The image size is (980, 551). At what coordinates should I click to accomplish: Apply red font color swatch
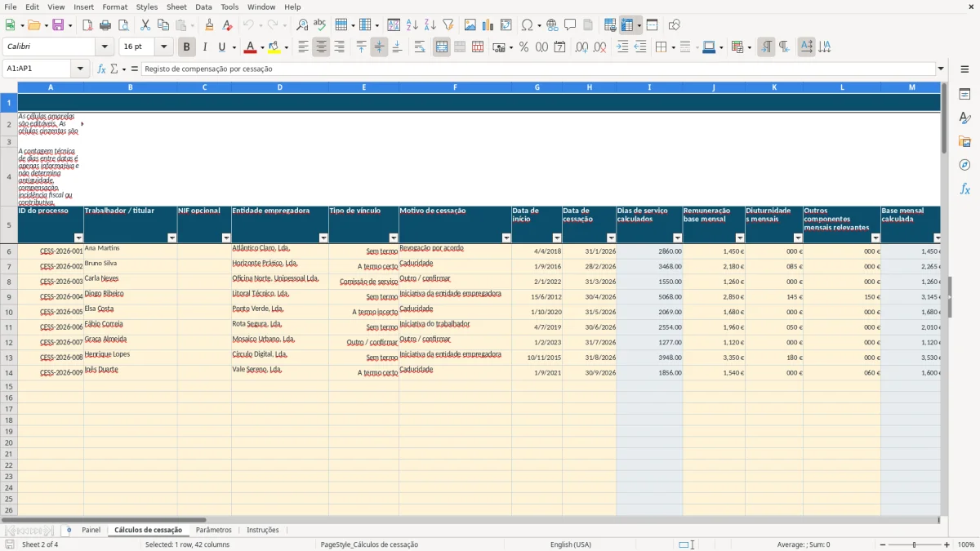[x=250, y=47]
